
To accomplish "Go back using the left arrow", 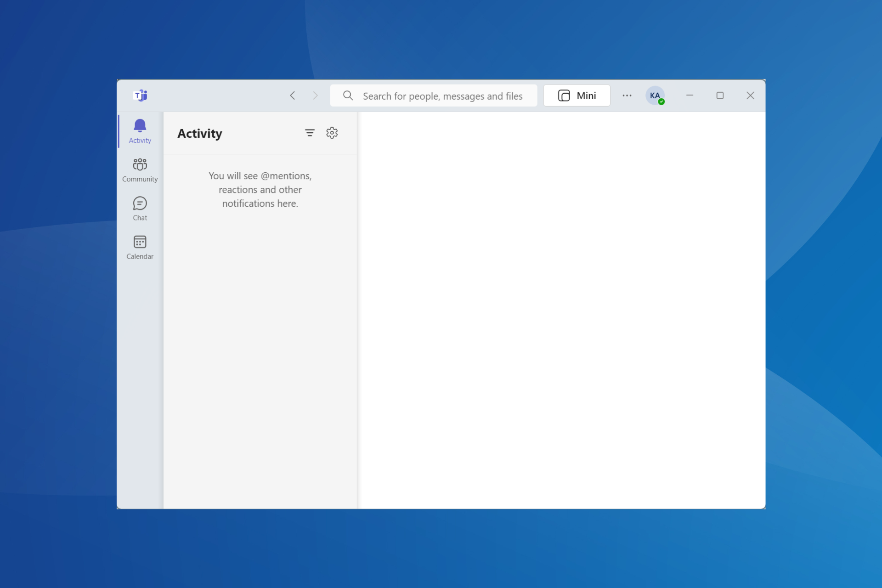I will (293, 96).
